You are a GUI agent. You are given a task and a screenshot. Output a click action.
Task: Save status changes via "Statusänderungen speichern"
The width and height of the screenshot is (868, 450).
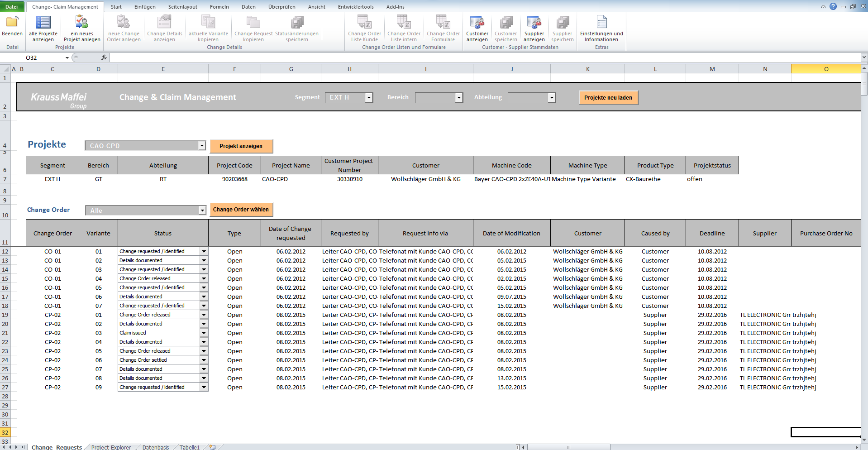click(297, 28)
